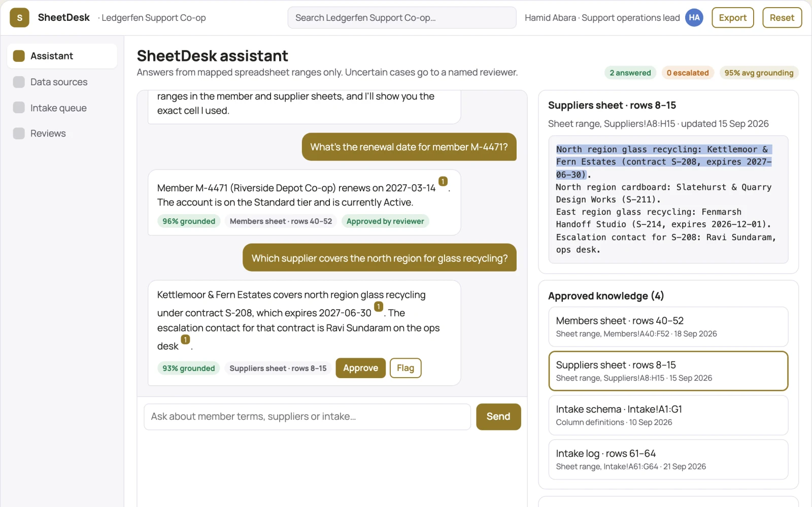Image resolution: width=812 pixels, height=507 pixels.
Task: Click the Approved by reviewer badge
Action: point(385,221)
